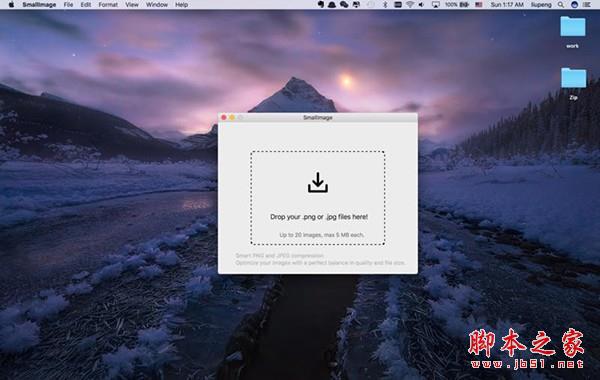Viewport: 600px width, 380px height.
Task: Click the SmallImage window title bar
Action: coord(318,117)
